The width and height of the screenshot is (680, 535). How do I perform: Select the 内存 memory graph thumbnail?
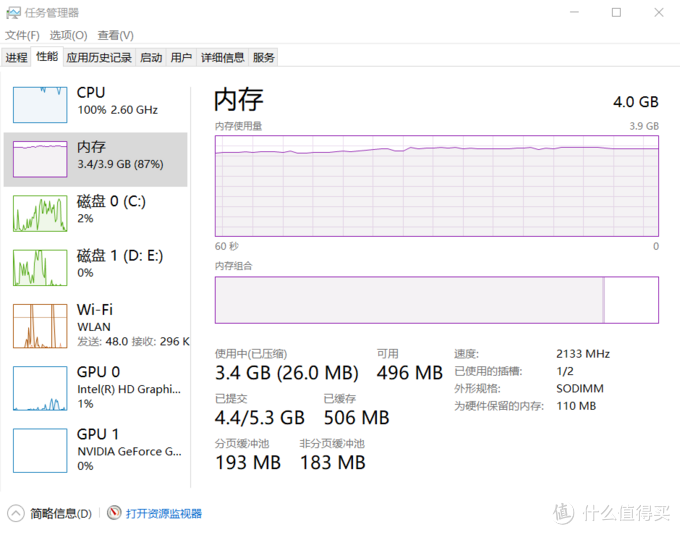[40, 159]
